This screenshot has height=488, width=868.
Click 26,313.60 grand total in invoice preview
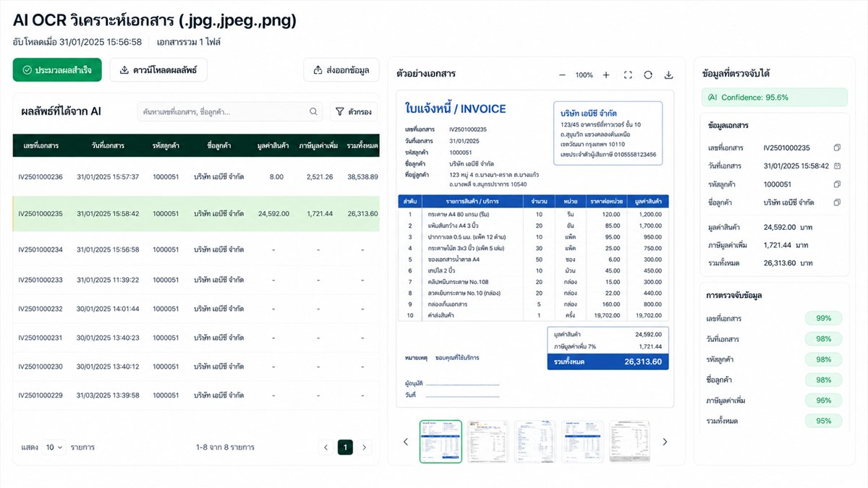coord(643,361)
